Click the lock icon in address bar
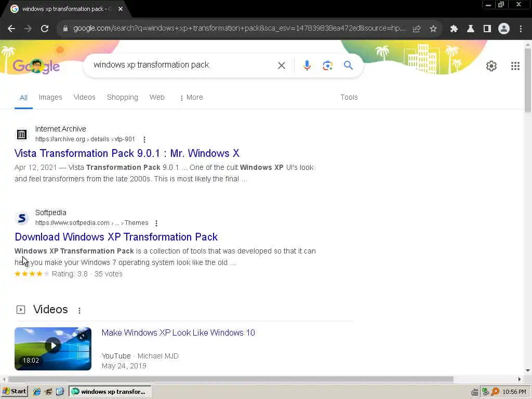532x399 pixels. point(65,29)
